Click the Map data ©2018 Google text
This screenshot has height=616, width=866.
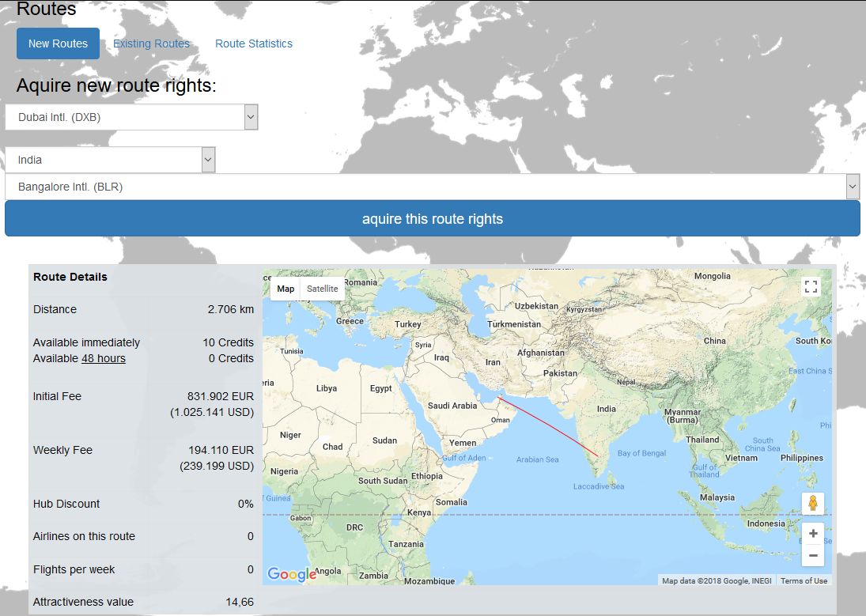717,580
